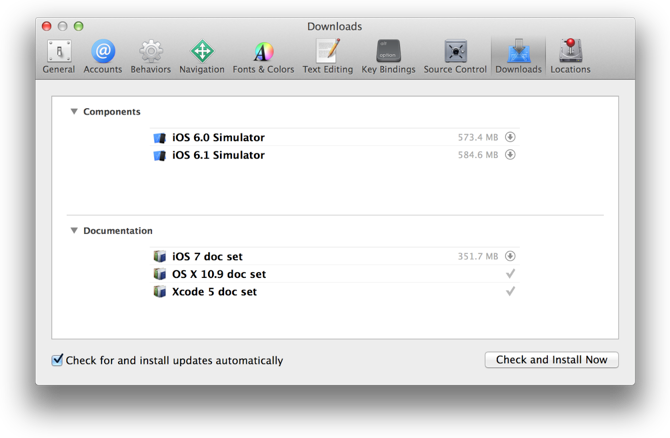This screenshot has height=438, width=670.
Task: Collapse the Documentation section triangle
Action: click(74, 231)
